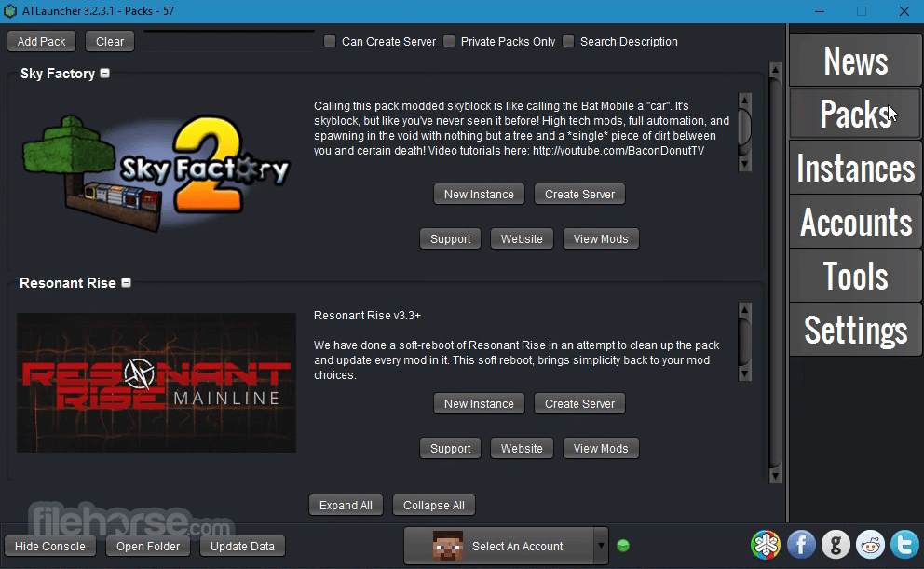Click the Steve head account avatar
Screen dimensions: 924x569
click(448, 546)
